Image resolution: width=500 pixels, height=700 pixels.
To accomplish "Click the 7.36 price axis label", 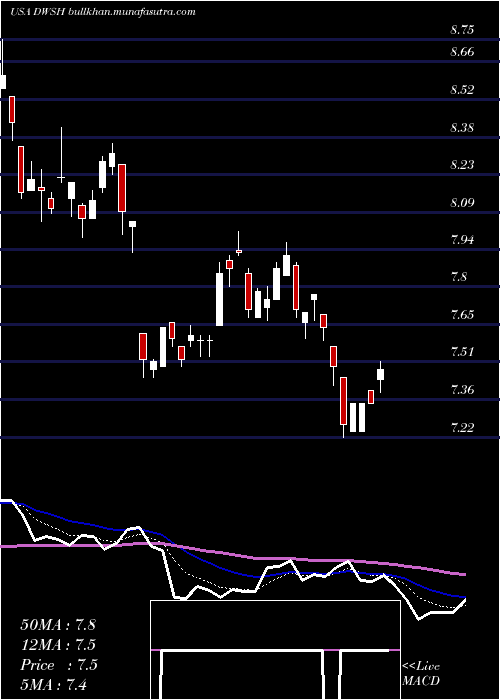I will [462, 390].
